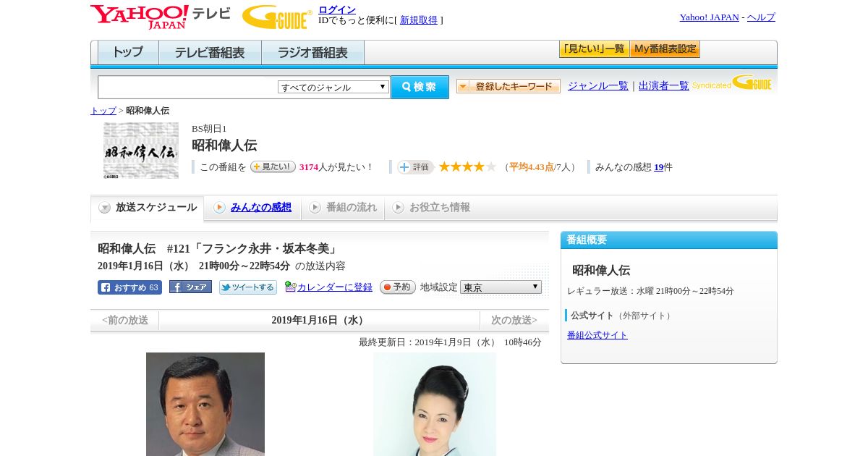This screenshot has width=868, height=456.
Task: Click the 予約 record button
Action: tap(398, 287)
